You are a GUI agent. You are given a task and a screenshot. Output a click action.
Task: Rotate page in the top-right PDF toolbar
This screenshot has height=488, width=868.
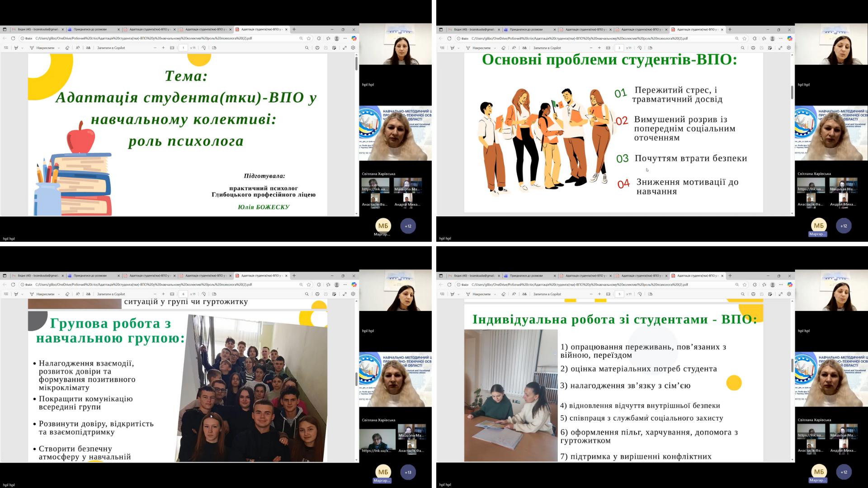click(x=640, y=48)
